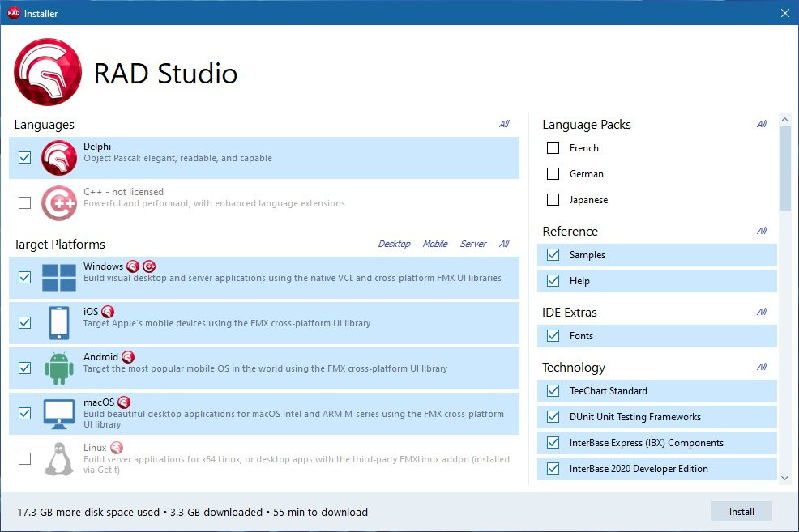Click the Delphi badge beside Windows label
This screenshot has height=532, width=799.
coord(133,266)
